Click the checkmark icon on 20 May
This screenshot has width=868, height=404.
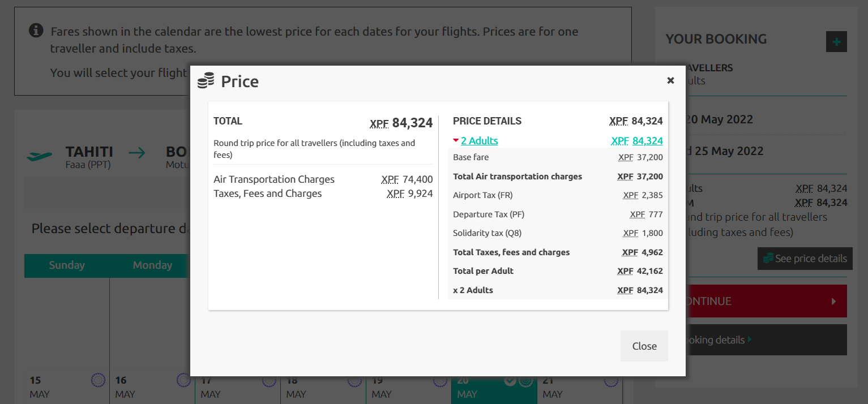[510, 381]
